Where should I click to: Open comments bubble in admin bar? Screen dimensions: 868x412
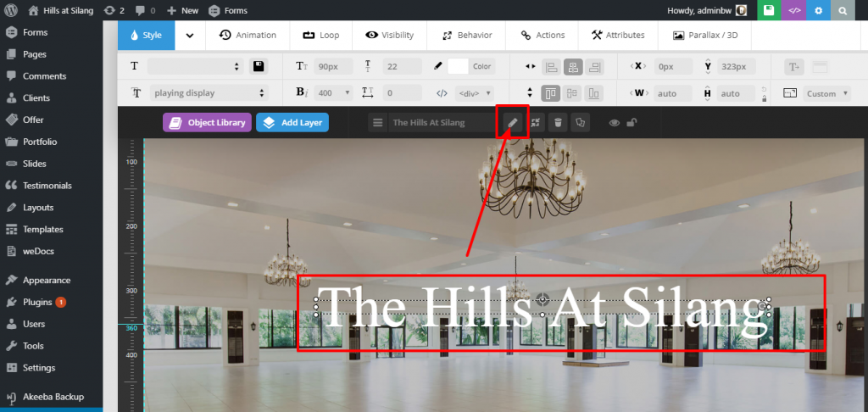(145, 10)
